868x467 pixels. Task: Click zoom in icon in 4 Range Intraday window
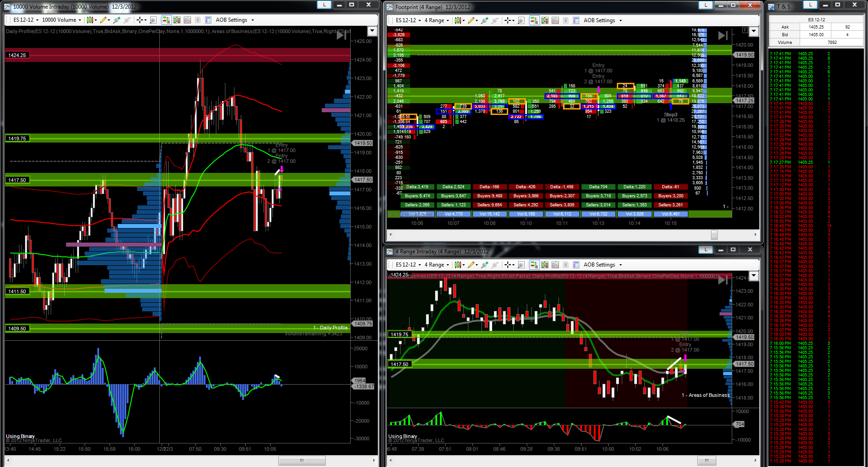coord(485,265)
